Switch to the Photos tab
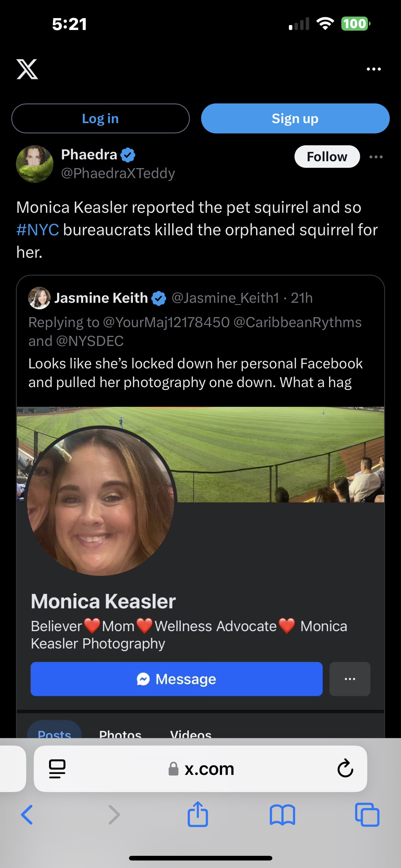 click(x=120, y=733)
